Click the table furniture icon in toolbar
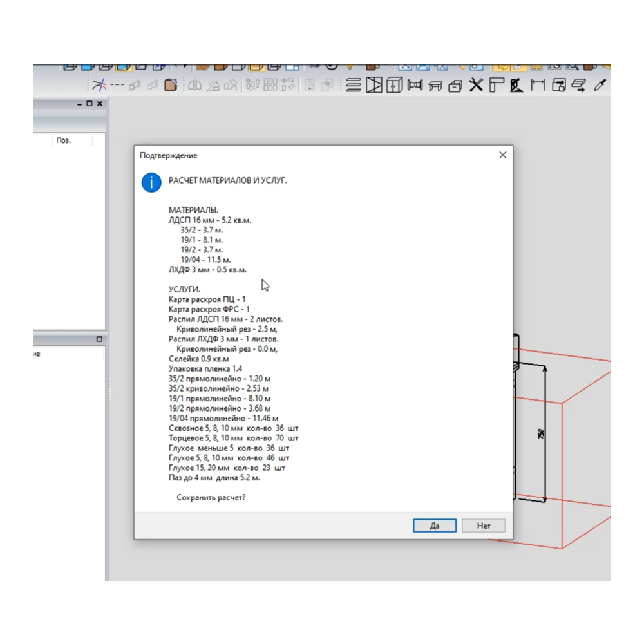The width and height of the screenshot is (644, 644). (435, 85)
